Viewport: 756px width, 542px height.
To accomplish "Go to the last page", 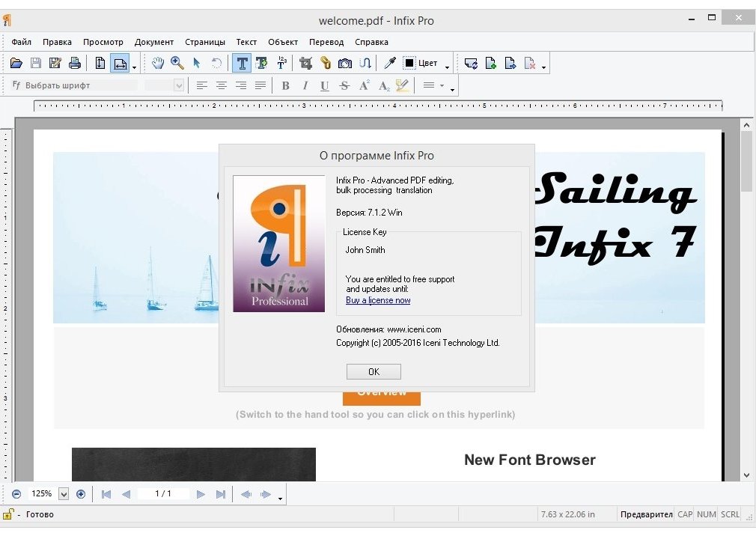I will (221, 494).
